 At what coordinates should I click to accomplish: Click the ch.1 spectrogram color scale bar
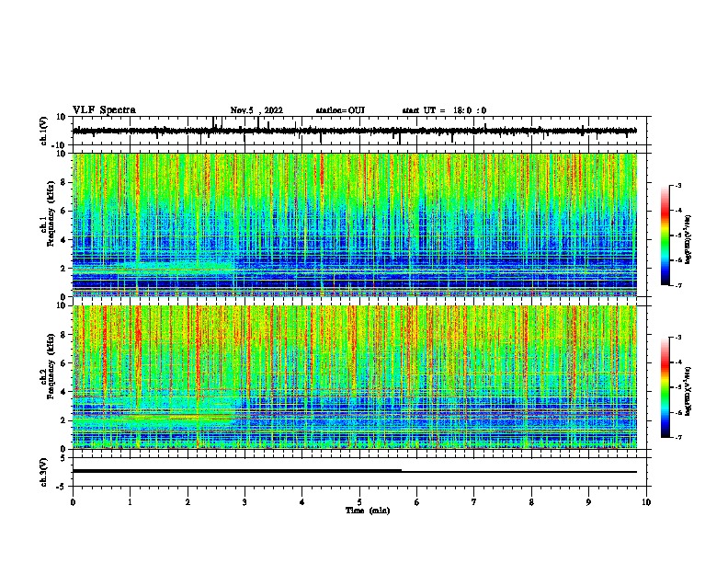[x=665, y=236]
